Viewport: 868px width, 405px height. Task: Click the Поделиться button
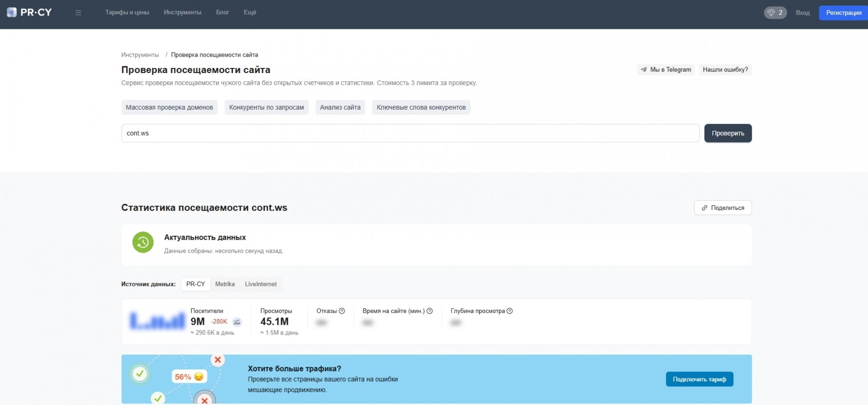pos(723,208)
